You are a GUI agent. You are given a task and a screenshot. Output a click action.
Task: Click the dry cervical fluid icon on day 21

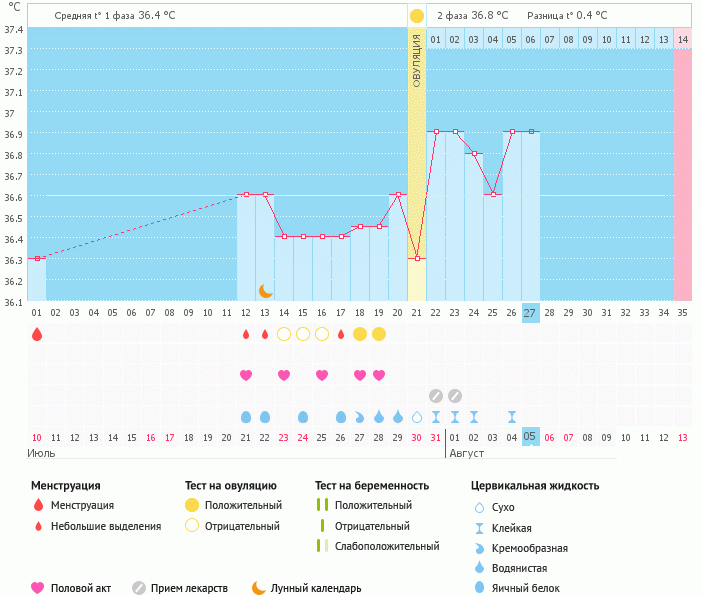coord(417,416)
